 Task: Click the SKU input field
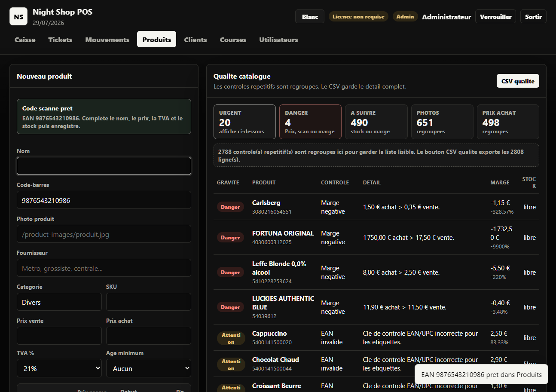point(149,302)
